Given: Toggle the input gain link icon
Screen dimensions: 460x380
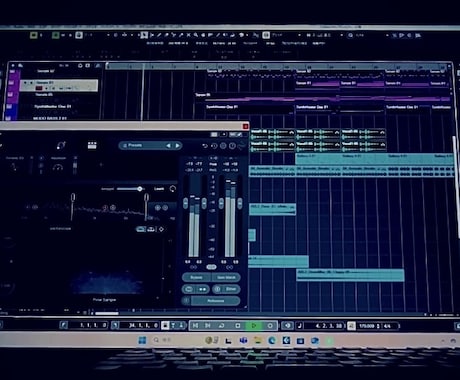Looking at the screenshot, I should tap(193, 267).
